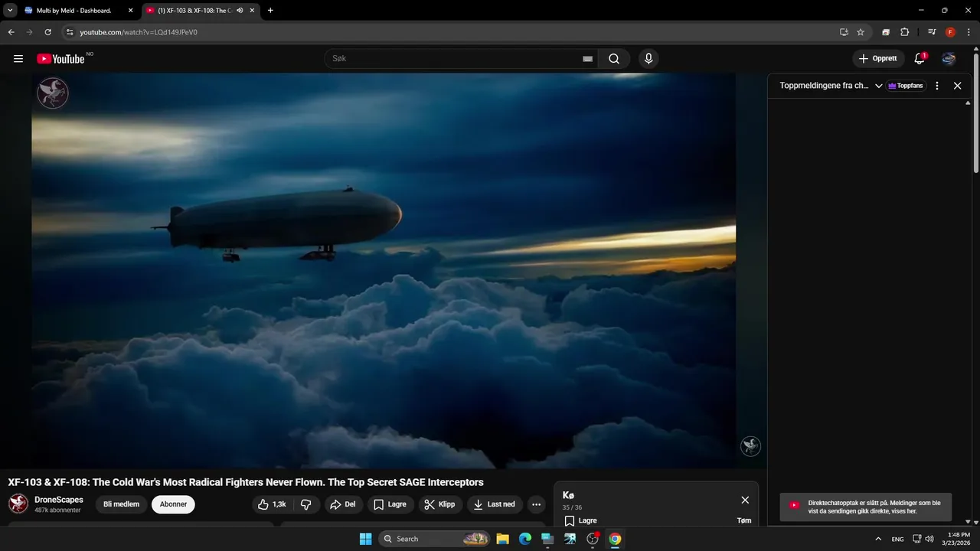Click the video player showing the airship
980x551 pixels.
[384, 271]
